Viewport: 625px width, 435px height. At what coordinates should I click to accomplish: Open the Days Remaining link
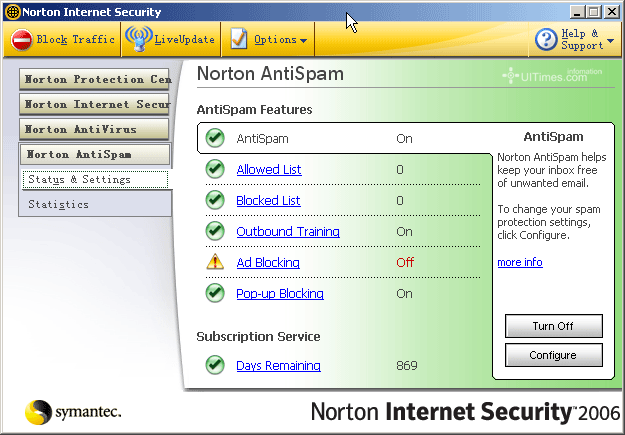[x=278, y=366]
